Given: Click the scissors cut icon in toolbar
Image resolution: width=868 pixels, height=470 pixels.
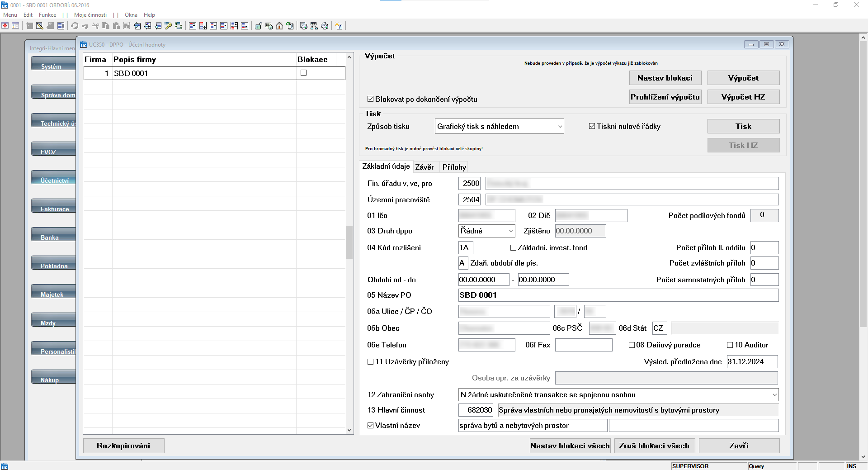Looking at the screenshot, I should point(95,26).
